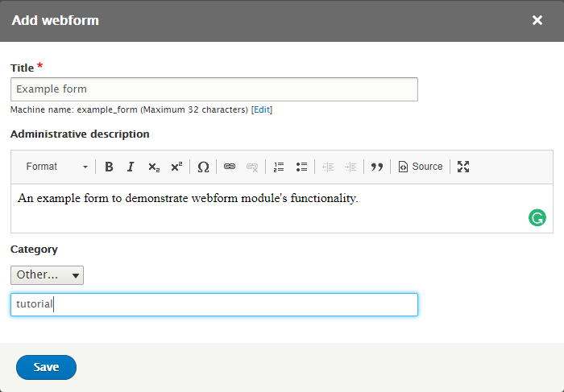Click the unlink icon
This screenshot has width=564, height=392.
[252, 167]
